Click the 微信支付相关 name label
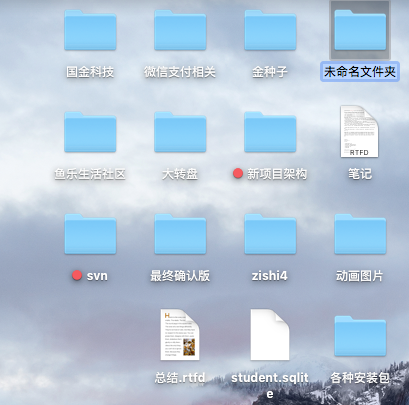The height and width of the screenshot is (405, 409). (x=180, y=72)
